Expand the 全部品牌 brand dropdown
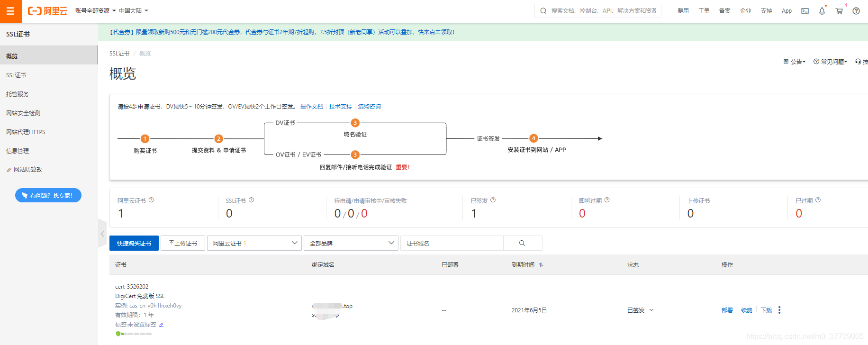868x345 pixels. point(351,243)
